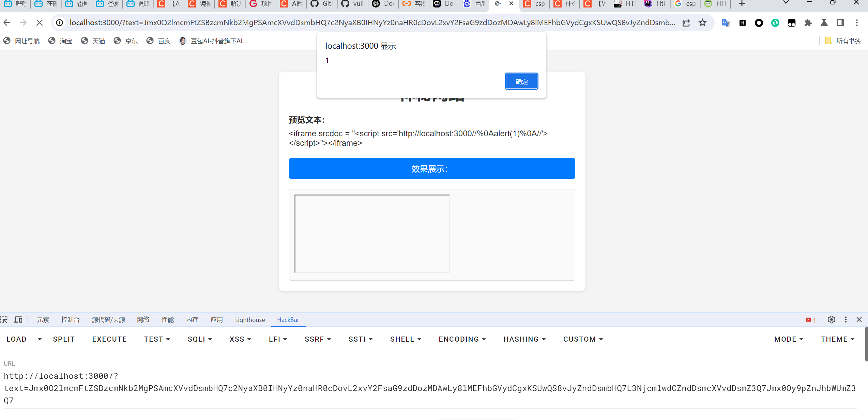Open the 京东 bookmark
This screenshot has width=868, height=420.
click(x=126, y=41)
